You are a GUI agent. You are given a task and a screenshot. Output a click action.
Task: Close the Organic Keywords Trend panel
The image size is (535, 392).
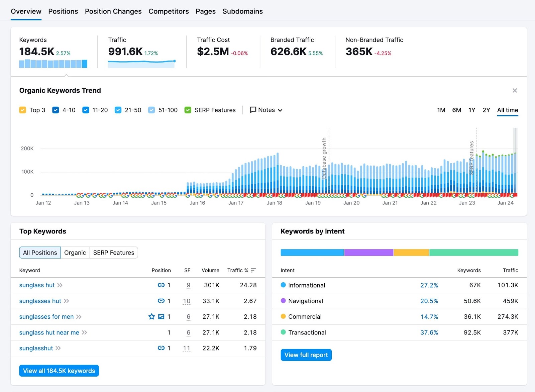(515, 90)
